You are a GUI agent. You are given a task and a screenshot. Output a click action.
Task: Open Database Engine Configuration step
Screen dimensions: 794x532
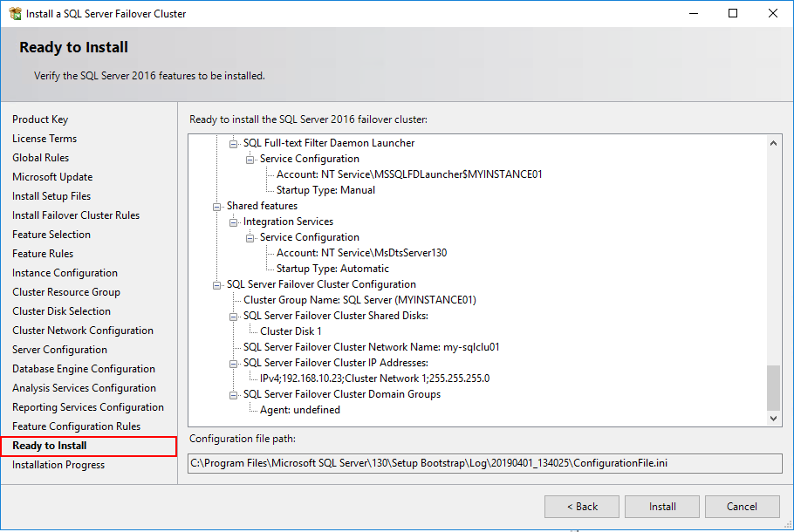click(x=84, y=370)
